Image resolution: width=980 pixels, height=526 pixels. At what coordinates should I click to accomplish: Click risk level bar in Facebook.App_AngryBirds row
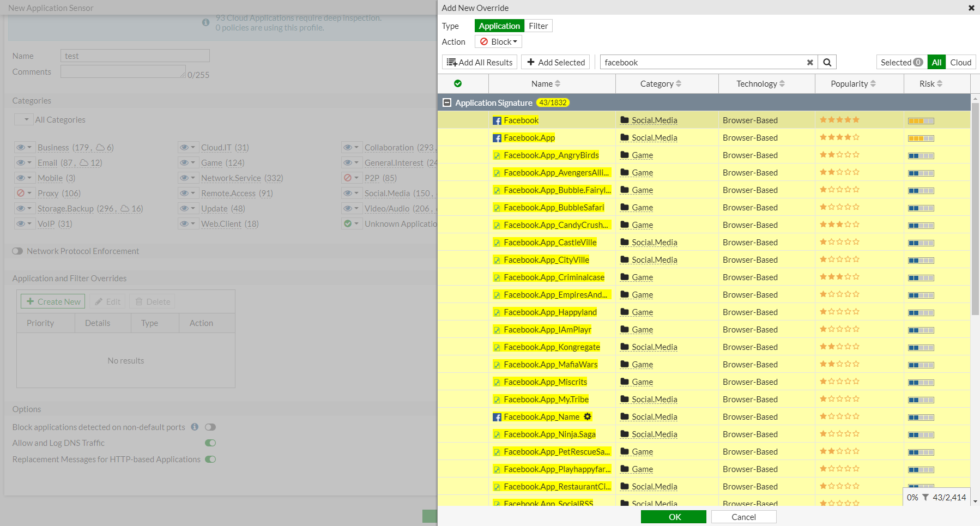coord(921,156)
